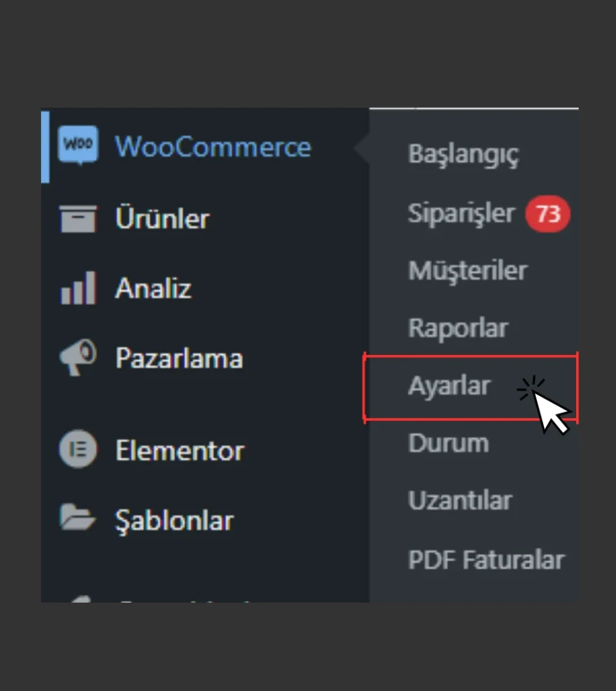Click the blue active-menu indicator bar
616x691 pixels.
[x=45, y=146]
